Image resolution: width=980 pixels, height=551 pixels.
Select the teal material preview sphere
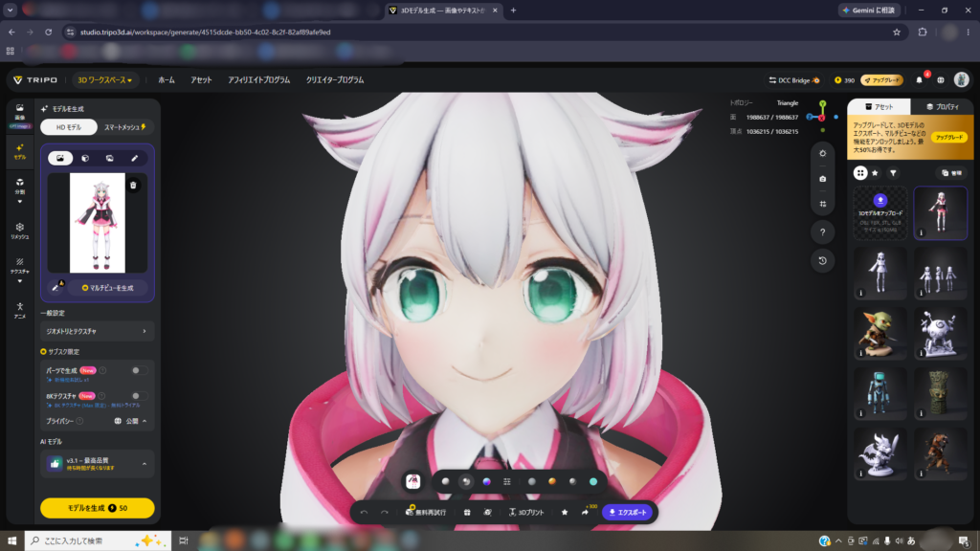click(593, 482)
